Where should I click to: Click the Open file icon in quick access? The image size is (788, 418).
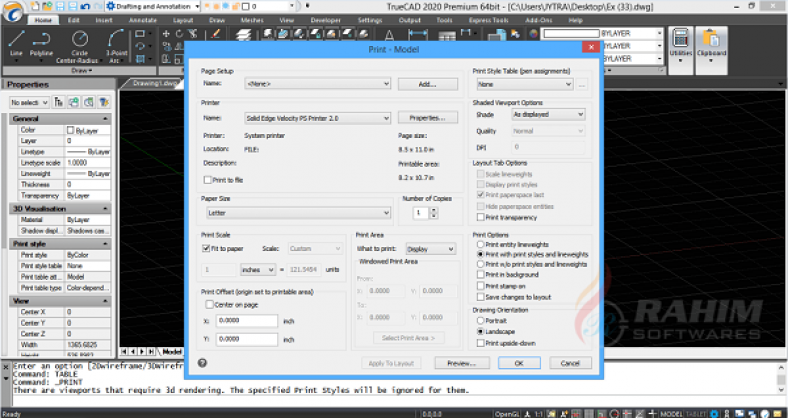pos(47,7)
